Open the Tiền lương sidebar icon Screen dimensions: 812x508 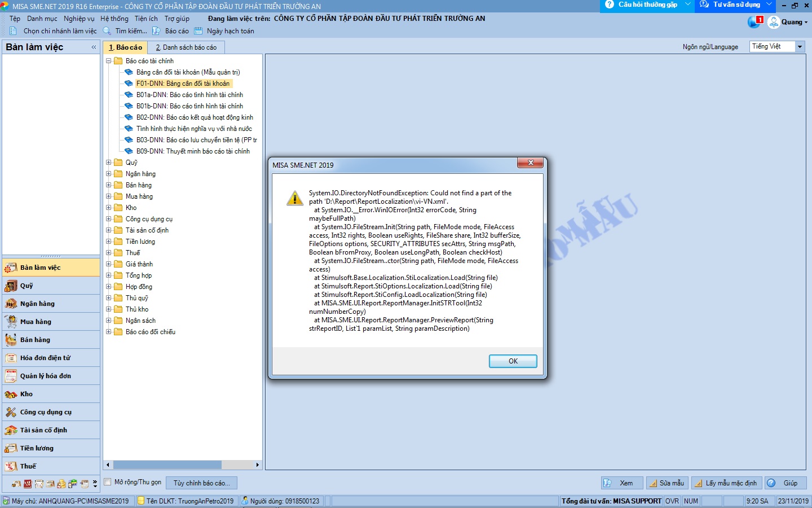point(11,448)
